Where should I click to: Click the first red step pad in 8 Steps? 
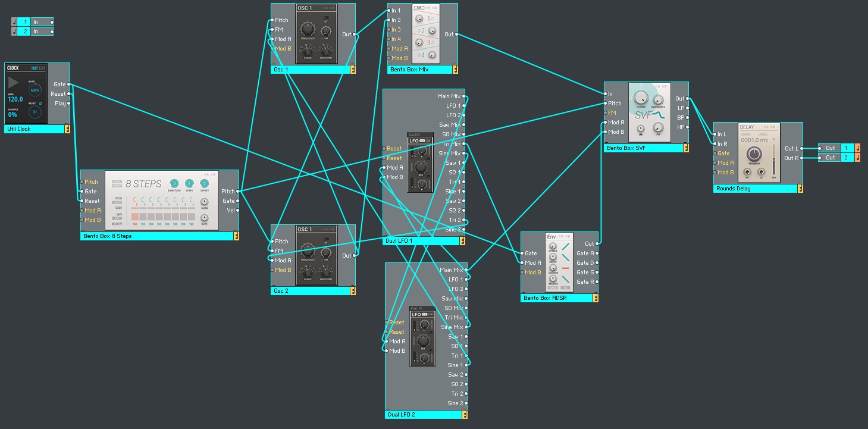click(135, 217)
